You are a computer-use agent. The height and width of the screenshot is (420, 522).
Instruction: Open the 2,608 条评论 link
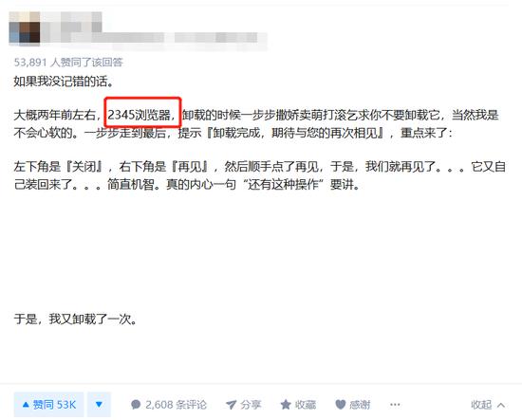tap(176, 405)
